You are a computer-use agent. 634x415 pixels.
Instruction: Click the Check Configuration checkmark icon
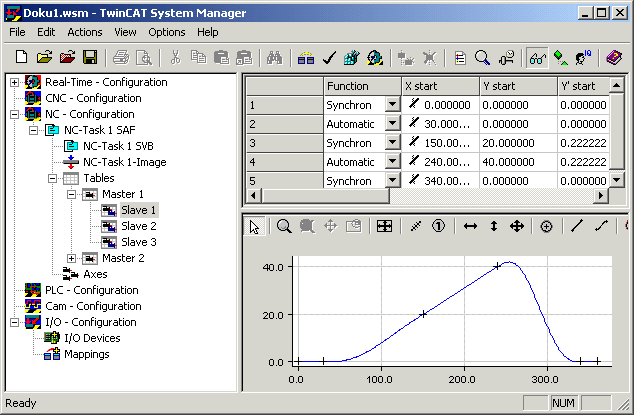coord(329,58)
